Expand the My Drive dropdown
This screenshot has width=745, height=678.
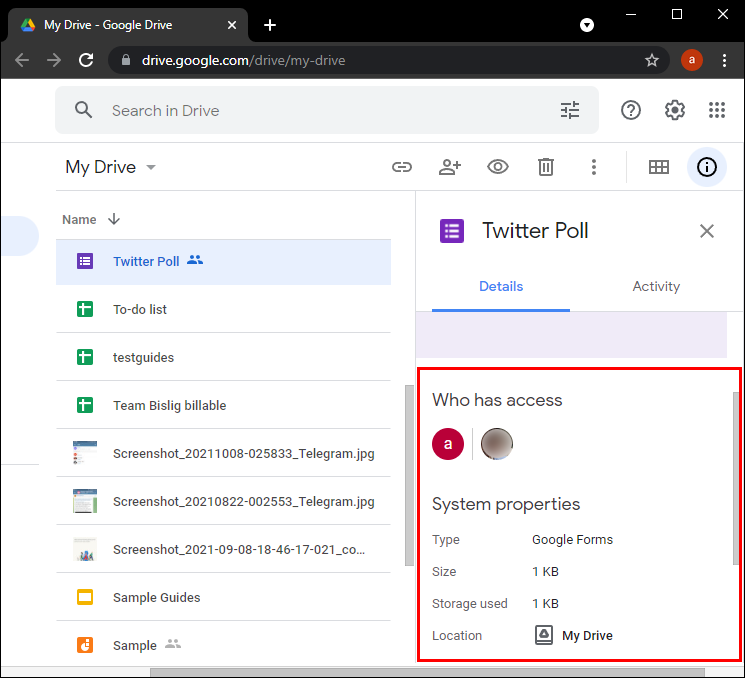pyautogui.click(x=151, y=167)
